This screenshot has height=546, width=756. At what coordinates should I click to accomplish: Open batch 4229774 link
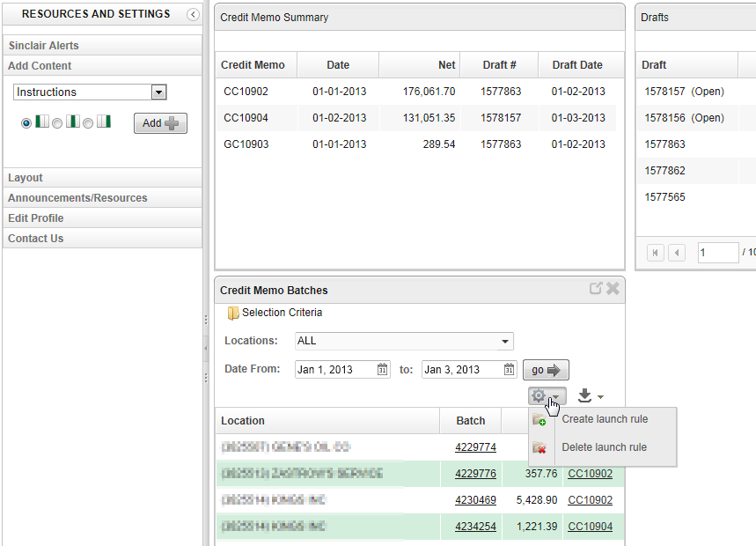[475, 447]
